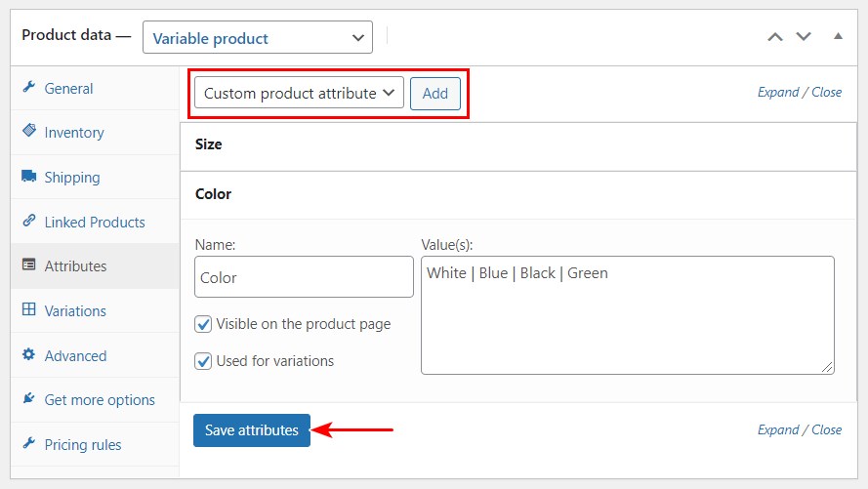The image size is (868, 489).
Task: Open the Get more options tab
Action: click(x=95, y=400)
